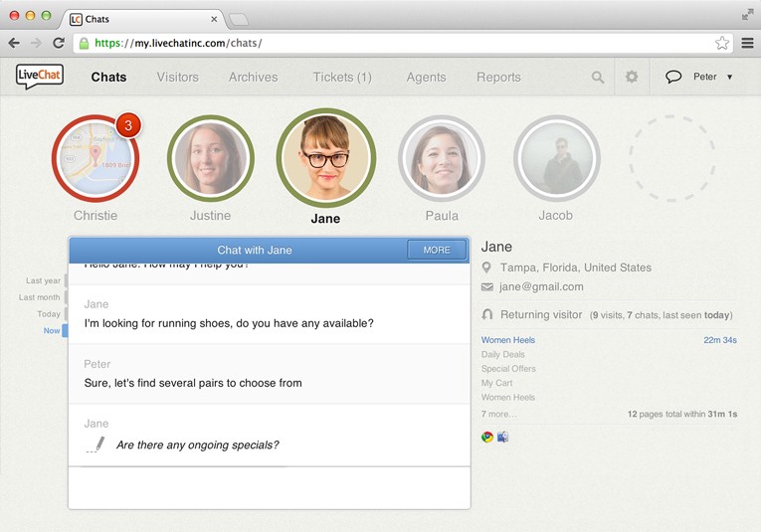Click the MORE button in chat header

tap(437, 251)
